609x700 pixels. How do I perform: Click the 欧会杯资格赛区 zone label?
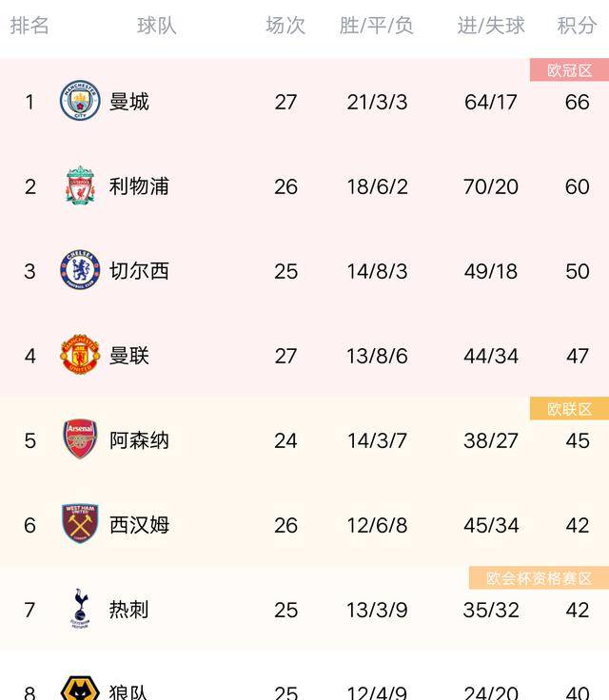click(x=539, y=578)
